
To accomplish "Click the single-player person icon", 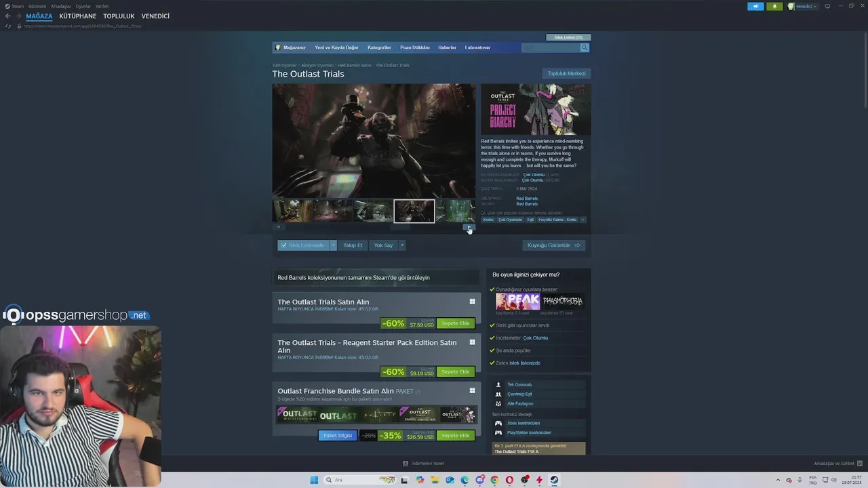I will pos(498,384).
